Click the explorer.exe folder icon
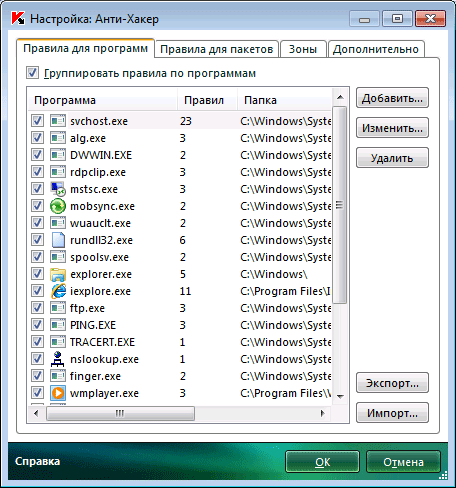This screenshot has width=456, height=488. (x=58, y=274)
